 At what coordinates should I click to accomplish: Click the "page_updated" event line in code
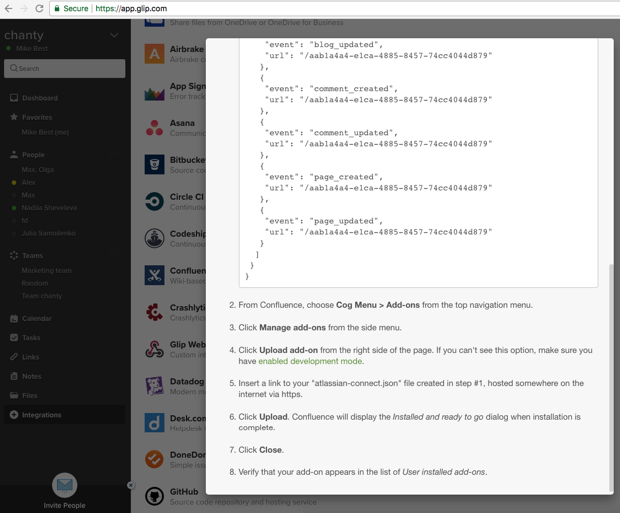coord(324,221)
